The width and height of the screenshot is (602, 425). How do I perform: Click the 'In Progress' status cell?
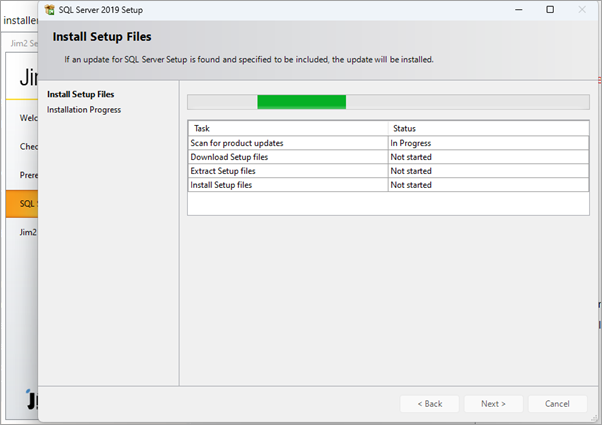488,143
